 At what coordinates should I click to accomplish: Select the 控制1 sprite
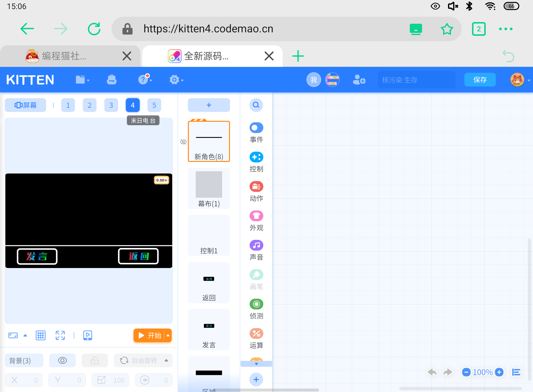[209, 235]
